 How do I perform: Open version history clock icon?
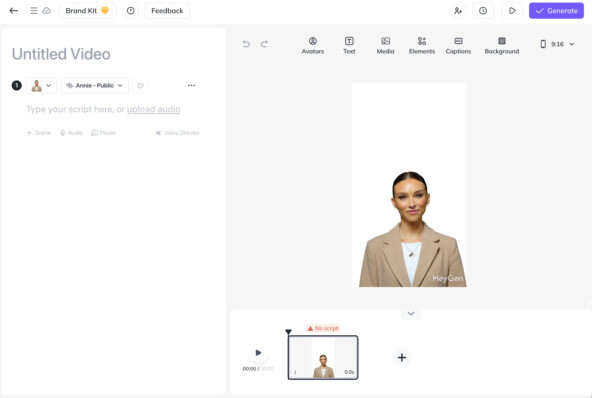pos(483,11)
